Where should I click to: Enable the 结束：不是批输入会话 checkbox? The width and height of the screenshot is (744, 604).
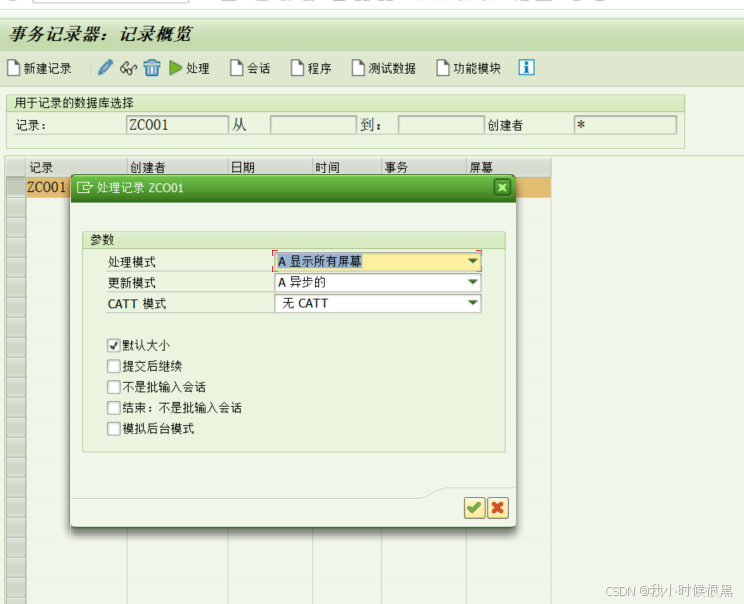pos(113,408)
